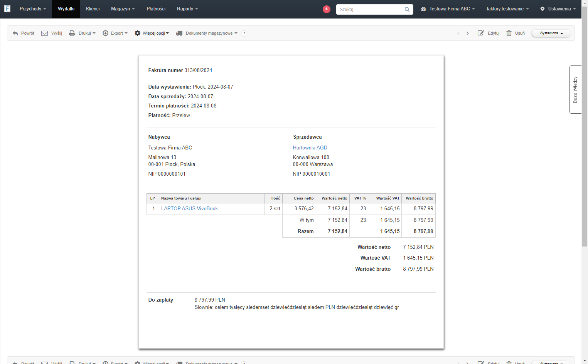Viewport: 588px width, 364px height.
Task: Click the Wyślij envelope icon
Action: (45, 34)
